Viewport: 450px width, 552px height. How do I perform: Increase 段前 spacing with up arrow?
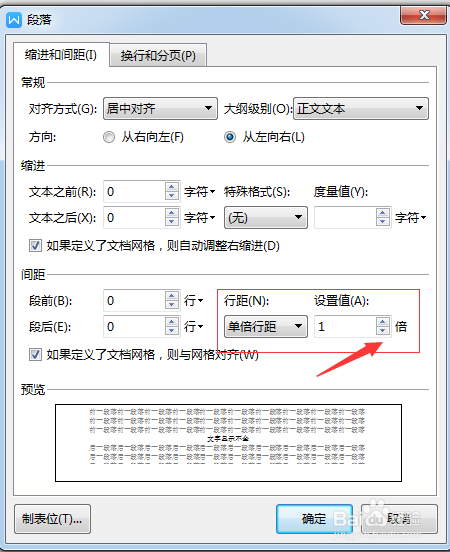pyautogui.click(x=171, y=296)
